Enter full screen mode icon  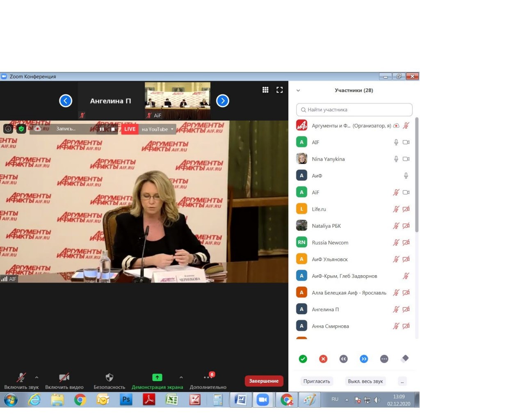pos(280,90)
